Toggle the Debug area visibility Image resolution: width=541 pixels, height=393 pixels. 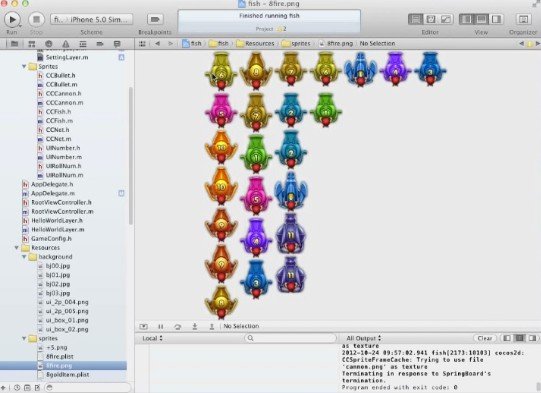(x=481, y=19)
